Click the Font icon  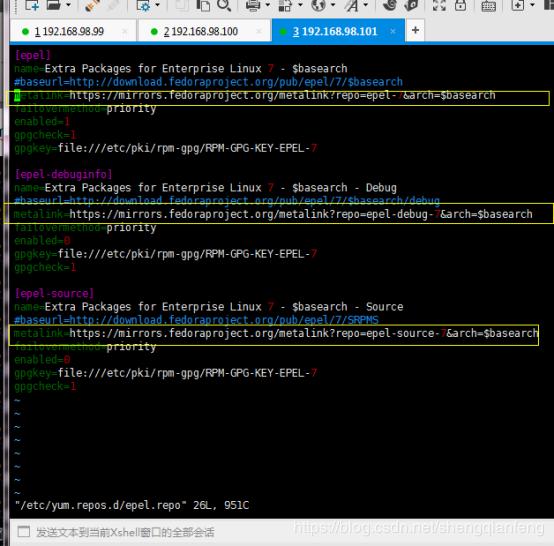point(352,5)
